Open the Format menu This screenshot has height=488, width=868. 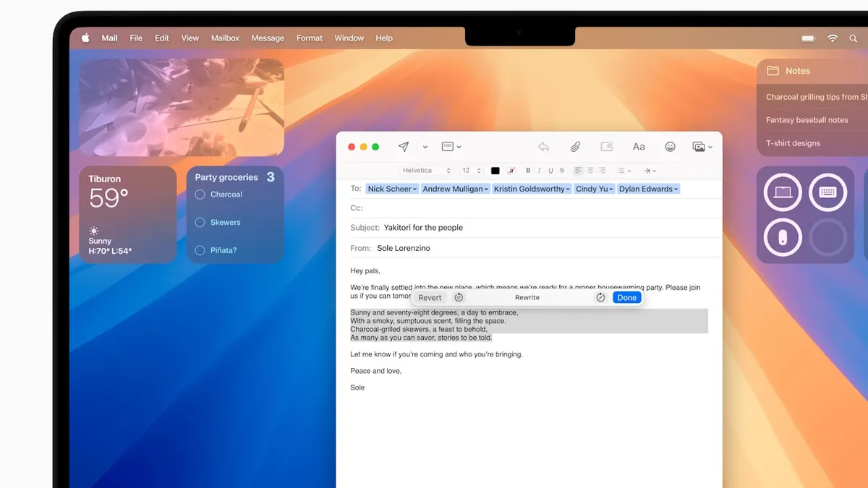click(310, 38)
